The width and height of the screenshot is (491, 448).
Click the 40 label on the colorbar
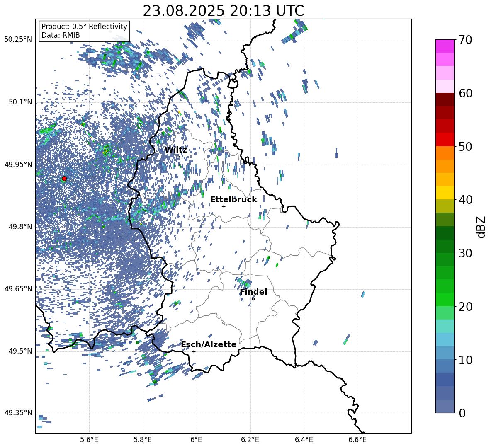coord(465,200)
